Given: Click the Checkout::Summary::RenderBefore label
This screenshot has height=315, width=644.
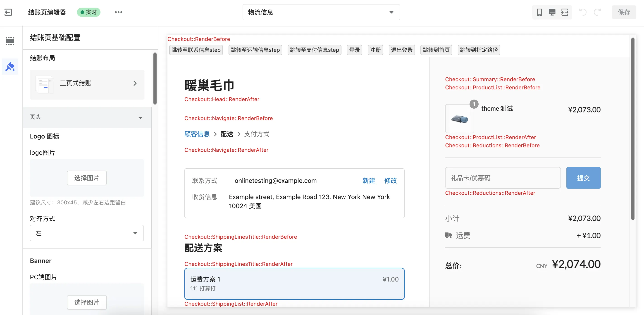Looking at the screenshot, I should tap(490, 79).
